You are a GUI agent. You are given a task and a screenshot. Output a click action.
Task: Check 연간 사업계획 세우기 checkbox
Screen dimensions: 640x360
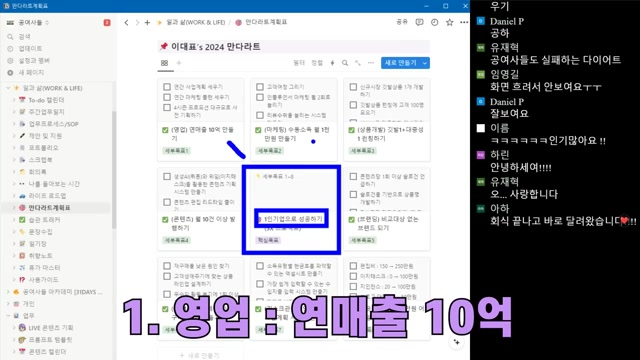167,87
